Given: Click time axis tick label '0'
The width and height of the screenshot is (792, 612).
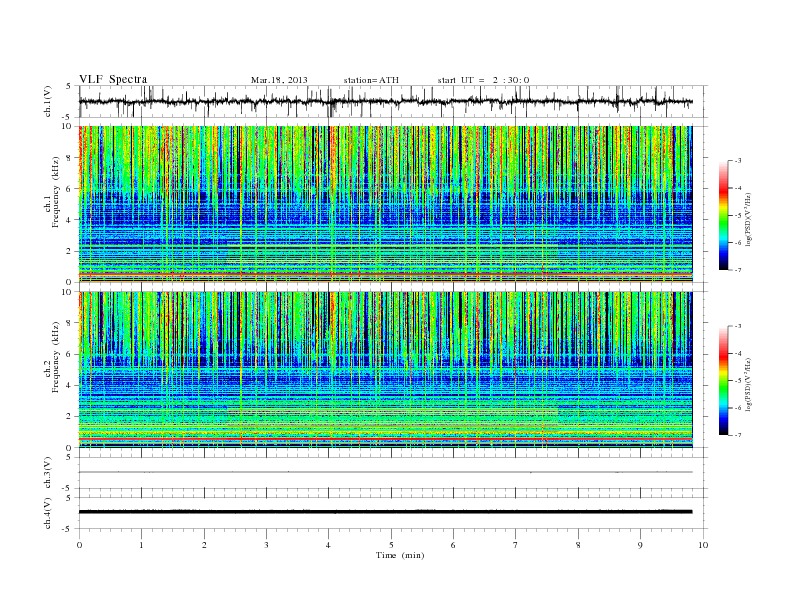Looking at the screenshot, I should 79,545.
